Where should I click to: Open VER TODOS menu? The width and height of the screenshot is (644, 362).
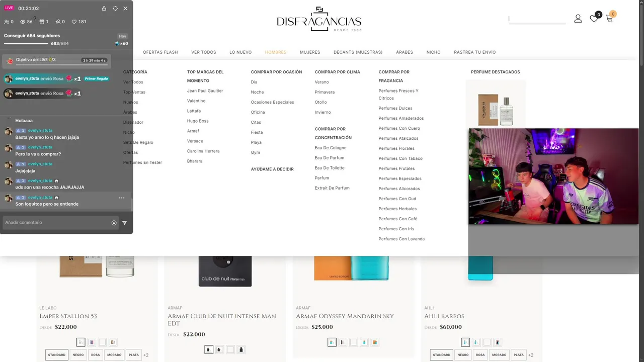pos(204,52)
